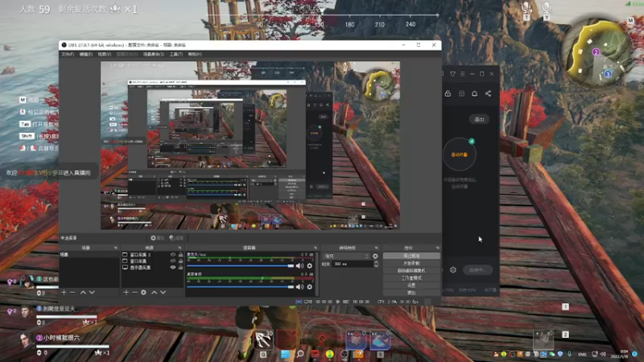Remove the selected scene with the minus icon
This screenshot has width=644, height=362.
click(72, 292)
